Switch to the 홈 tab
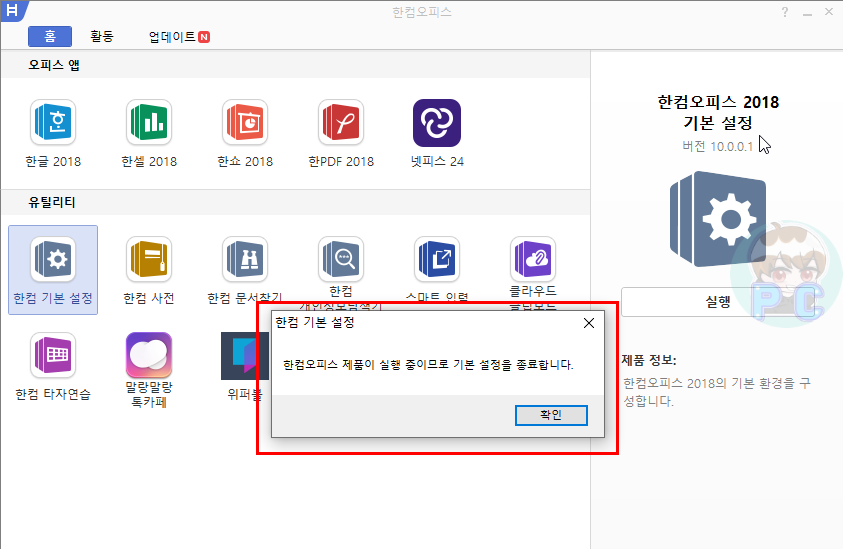843x549 pixels. coord(50,37)
